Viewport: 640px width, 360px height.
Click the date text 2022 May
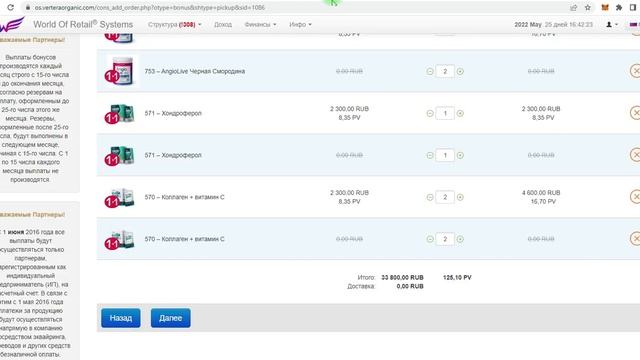[x=528, y=24]
